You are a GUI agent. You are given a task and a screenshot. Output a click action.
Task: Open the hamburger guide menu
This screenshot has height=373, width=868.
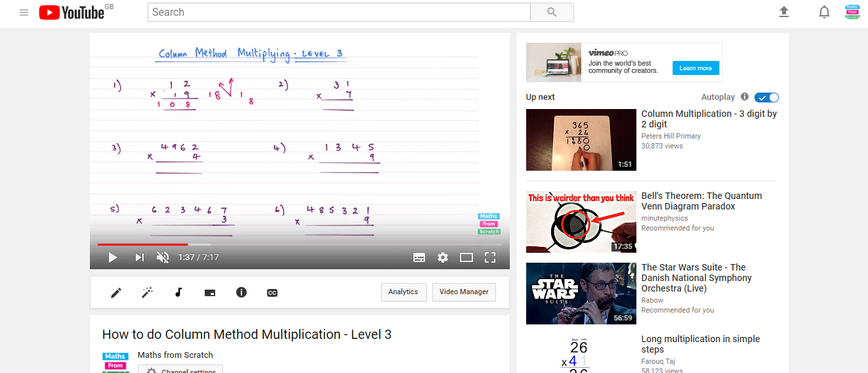tap(24, 12)
